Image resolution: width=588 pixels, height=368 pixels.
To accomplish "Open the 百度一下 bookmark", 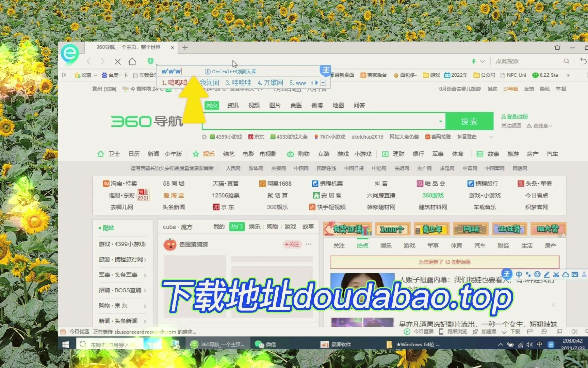I will [115, 75].
